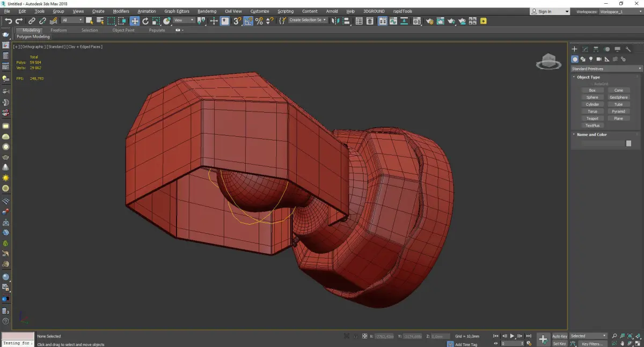Click the current frame number field
Image resolution: width=644 pixels, height=347 pixels.
[x=511, y=343]
